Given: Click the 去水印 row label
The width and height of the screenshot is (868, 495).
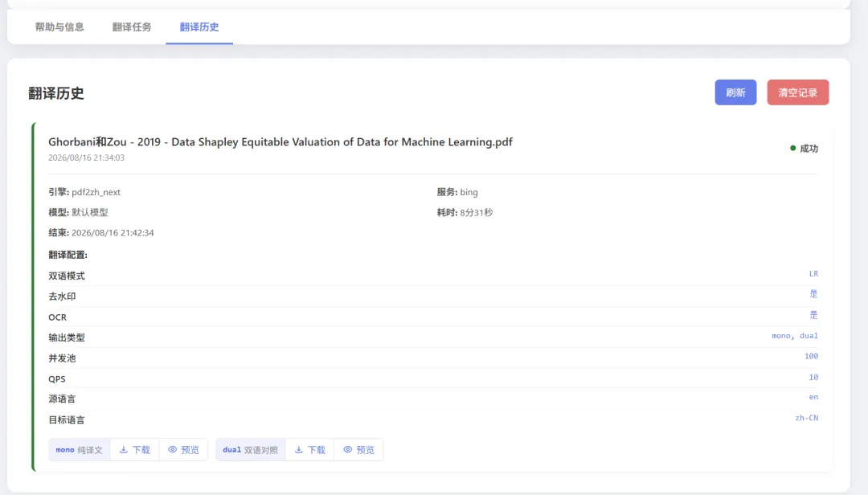Looking at the screenshot, I should point(62,297).
